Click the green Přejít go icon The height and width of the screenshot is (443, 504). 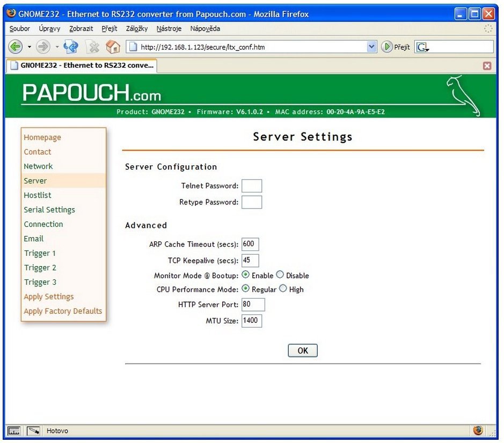tap(387, 47)
